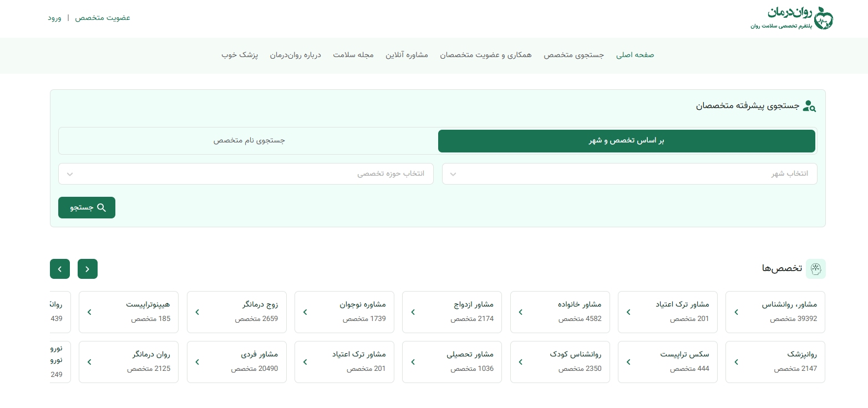Click عضویت متخصص link in header

(x=103, y=18)
